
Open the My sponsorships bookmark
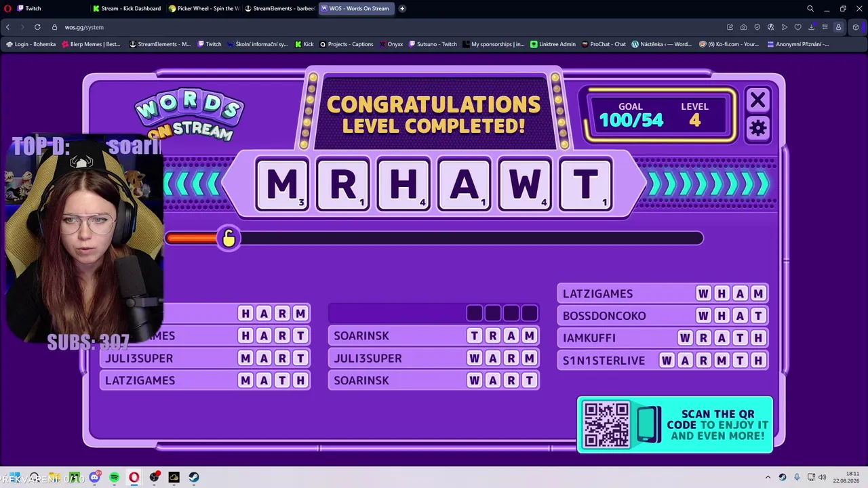point(494,44)
